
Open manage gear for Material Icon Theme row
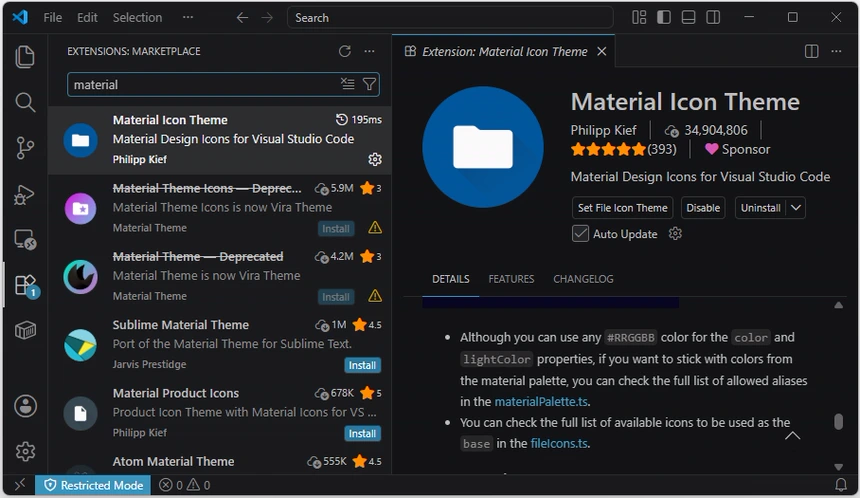click(375, 159)
